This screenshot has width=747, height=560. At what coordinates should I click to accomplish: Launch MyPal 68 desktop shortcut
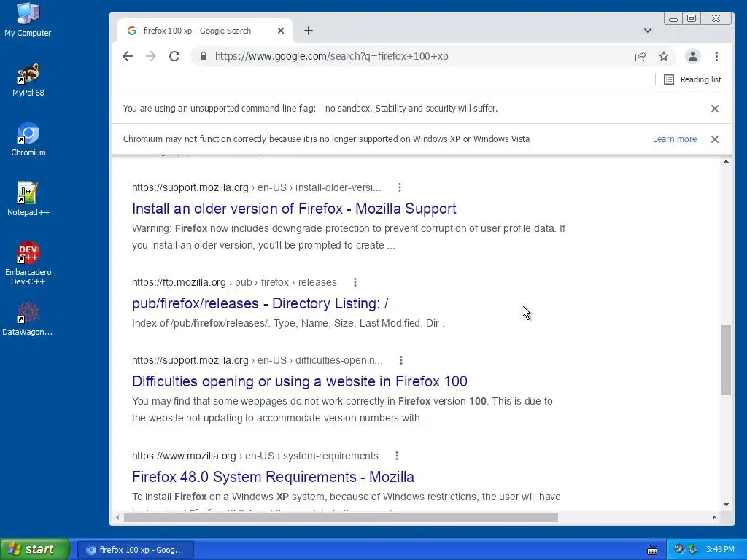[28, 80]
